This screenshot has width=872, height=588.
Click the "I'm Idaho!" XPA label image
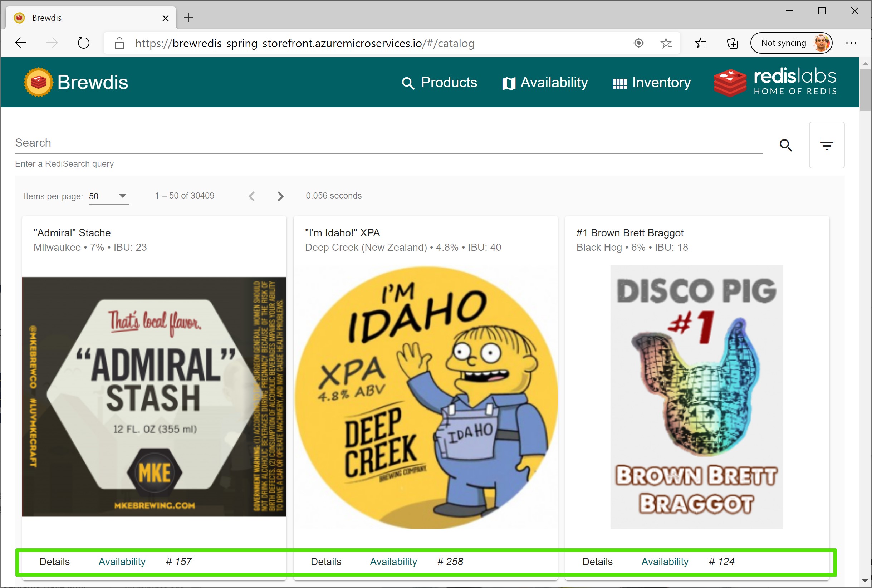426,397
